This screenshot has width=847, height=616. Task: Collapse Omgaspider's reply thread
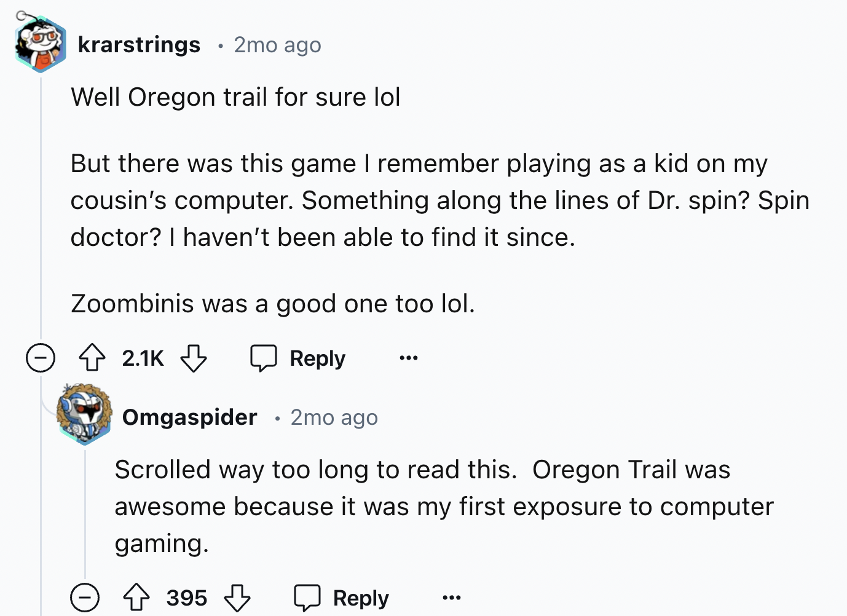coord(85,598)
